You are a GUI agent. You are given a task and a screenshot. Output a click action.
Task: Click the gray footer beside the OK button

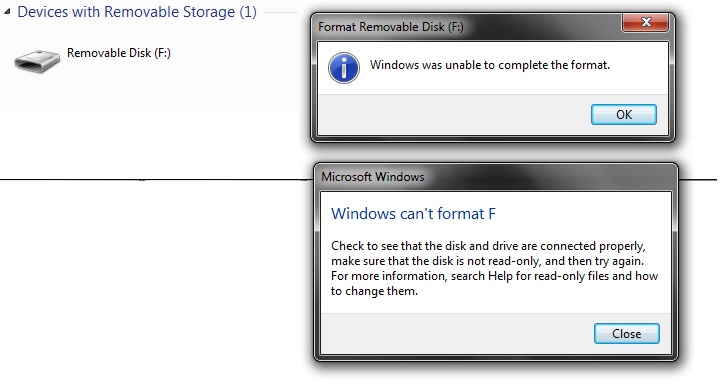pos(454,114)
